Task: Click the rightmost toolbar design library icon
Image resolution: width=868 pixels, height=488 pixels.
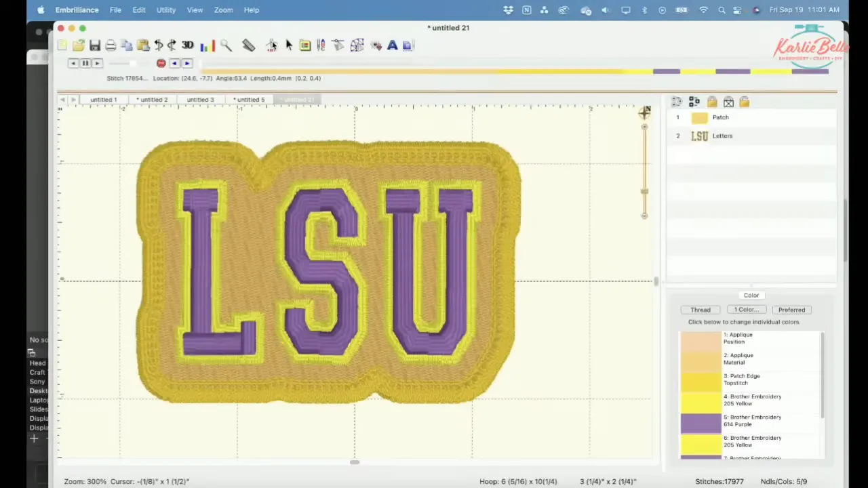Action: point(408,45)
